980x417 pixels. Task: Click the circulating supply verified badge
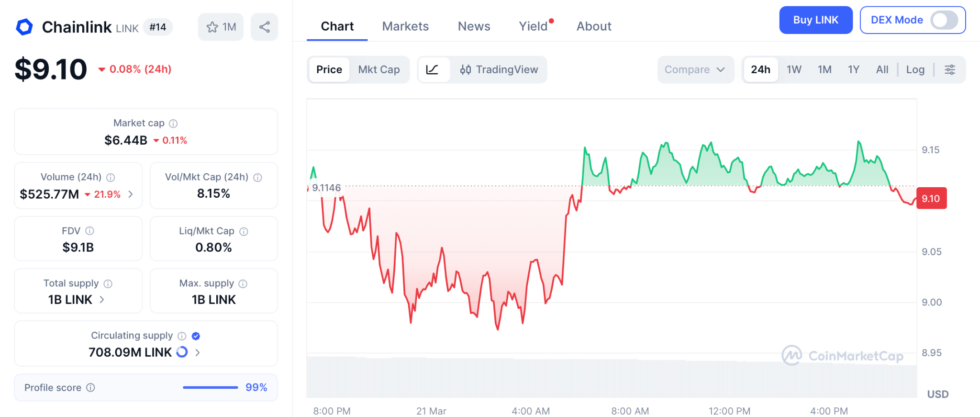click(196, 336)
